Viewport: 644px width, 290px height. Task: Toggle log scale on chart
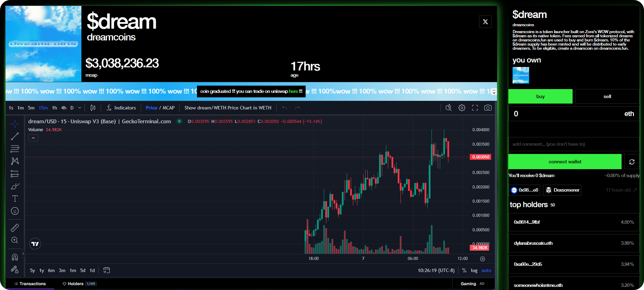[474, 270]
